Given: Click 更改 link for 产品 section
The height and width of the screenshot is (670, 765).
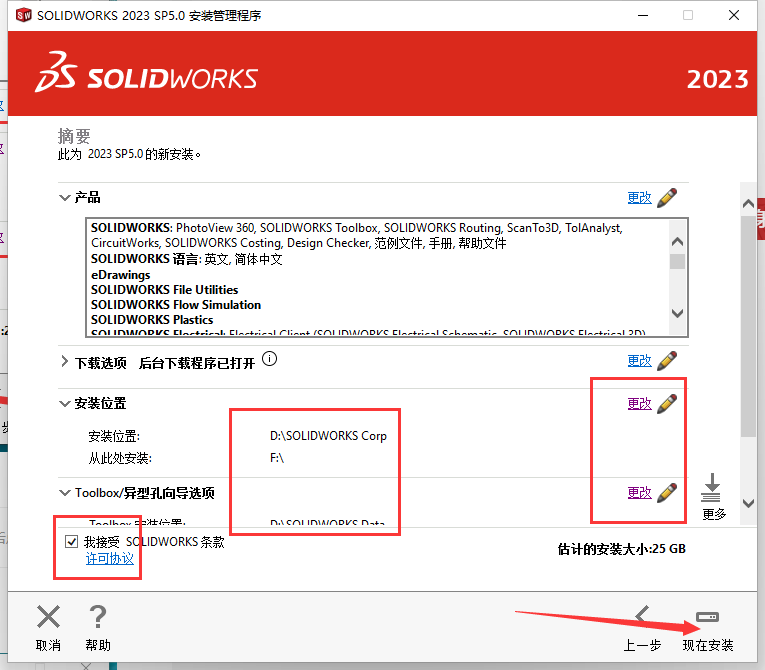Looking at the screenshot, I should coord(639,198).
